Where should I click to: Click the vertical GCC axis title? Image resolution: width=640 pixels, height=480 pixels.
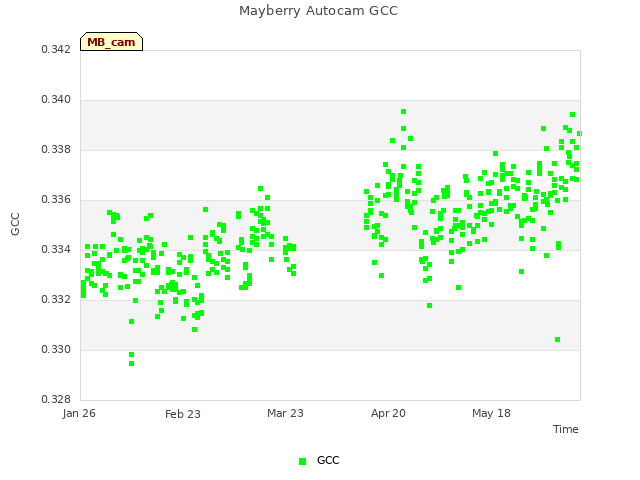tap(15, 224)
